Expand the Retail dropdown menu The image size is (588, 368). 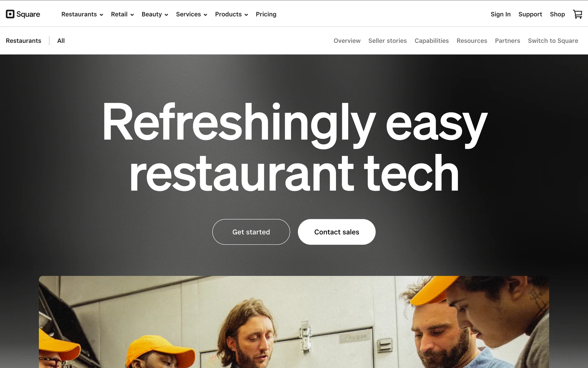[x=122, y=14]
